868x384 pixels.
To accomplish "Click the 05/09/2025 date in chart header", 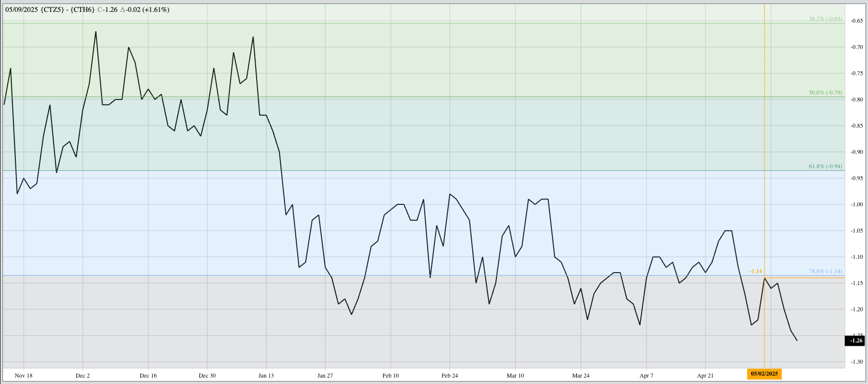I will (x=21, y=9).
